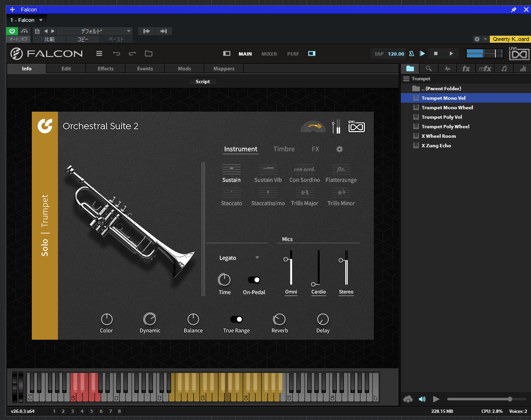Click the 比較 compare button
This screenshot has height=420, width=531.
49,39
